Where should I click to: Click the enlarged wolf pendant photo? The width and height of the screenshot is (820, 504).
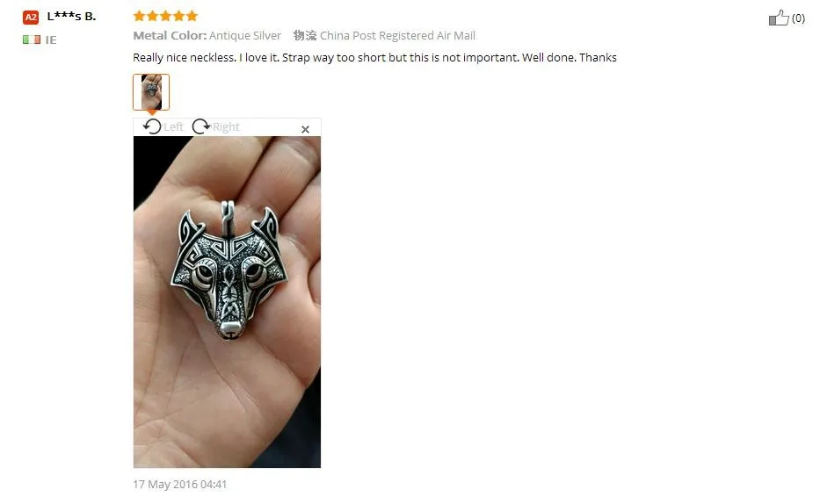click(x=227, y=302)
